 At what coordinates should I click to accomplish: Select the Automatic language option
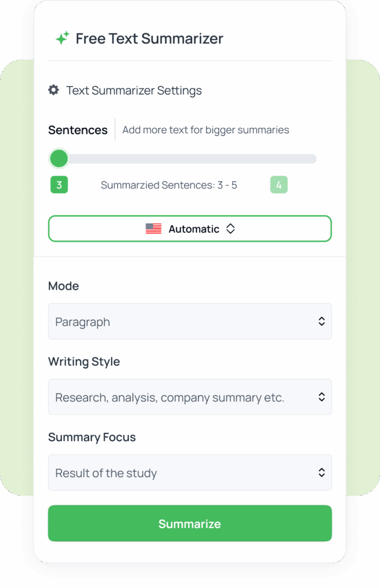[x=190, y=229]
